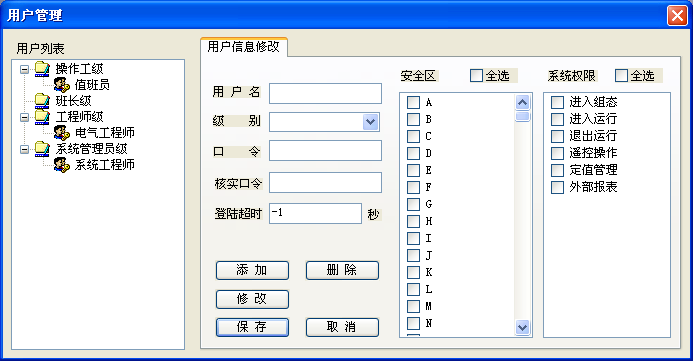
Task: Tick the 全选 checkbox for 安全区
Action: click(476, 76)
